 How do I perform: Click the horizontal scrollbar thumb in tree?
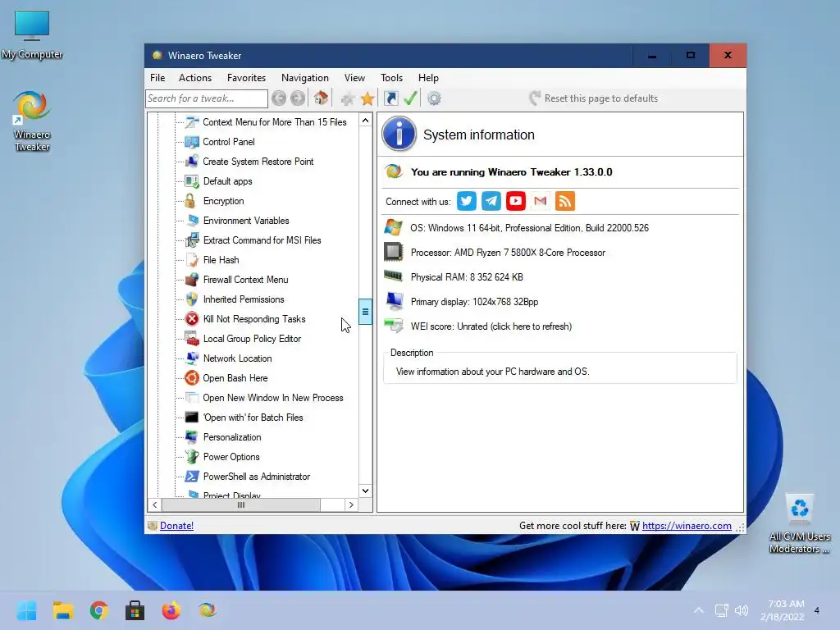click(x=241, y=504)
